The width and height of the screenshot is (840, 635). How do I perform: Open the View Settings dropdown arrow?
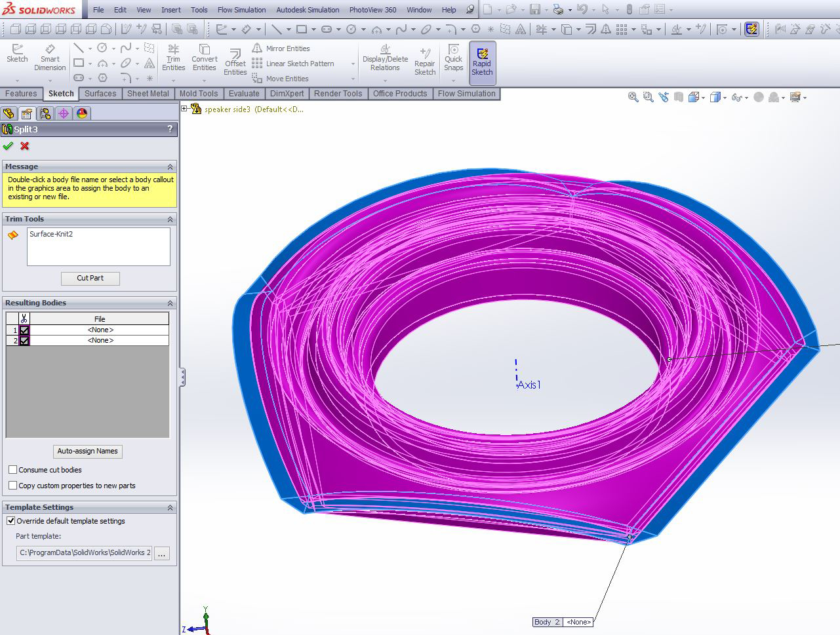click(805, 98)
